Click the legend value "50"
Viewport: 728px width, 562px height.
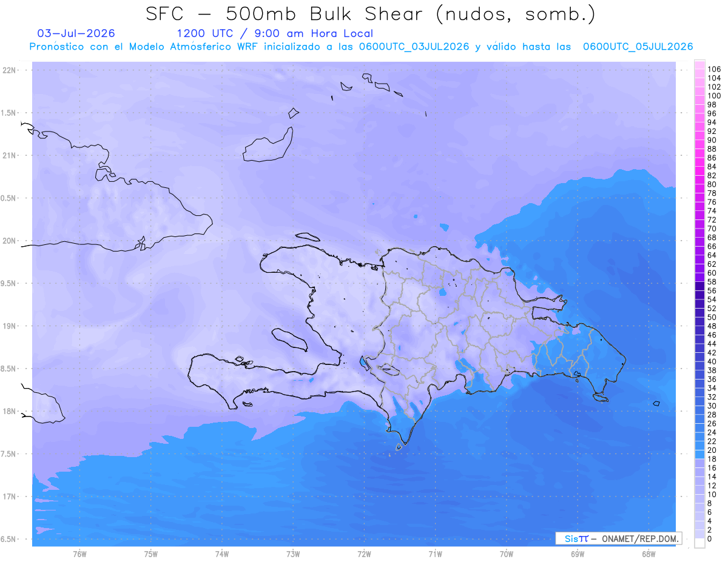[712, 318]
